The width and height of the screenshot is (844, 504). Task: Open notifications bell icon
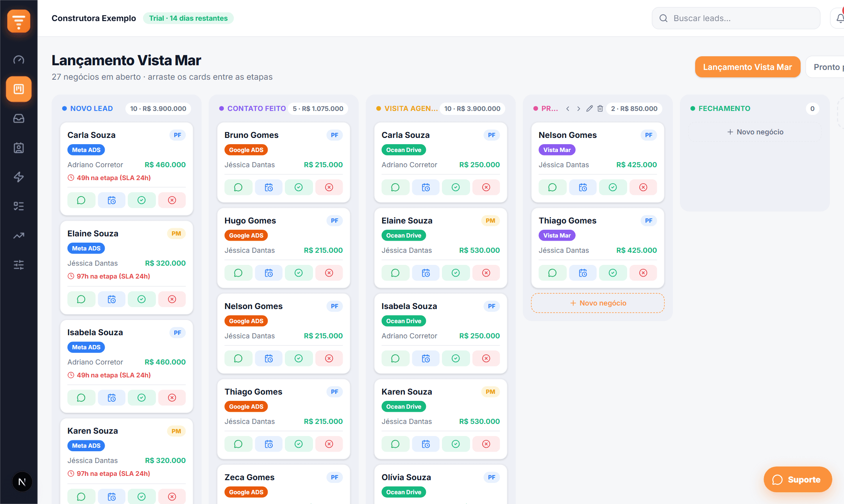pyautogui.click(x=839, y=18)
